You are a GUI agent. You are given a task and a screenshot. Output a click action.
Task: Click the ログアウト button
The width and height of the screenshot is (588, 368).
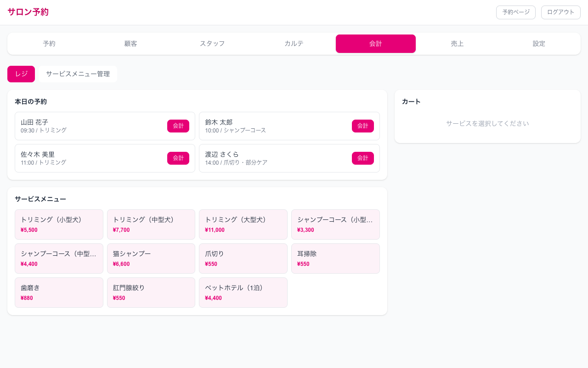[560, 12]
